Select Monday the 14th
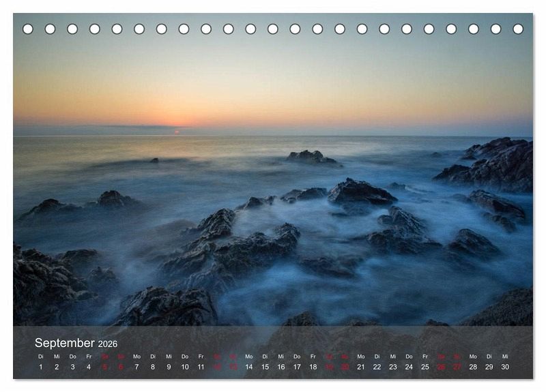The width and height of the screenshot is (546, 392). [x=248, y=367]
